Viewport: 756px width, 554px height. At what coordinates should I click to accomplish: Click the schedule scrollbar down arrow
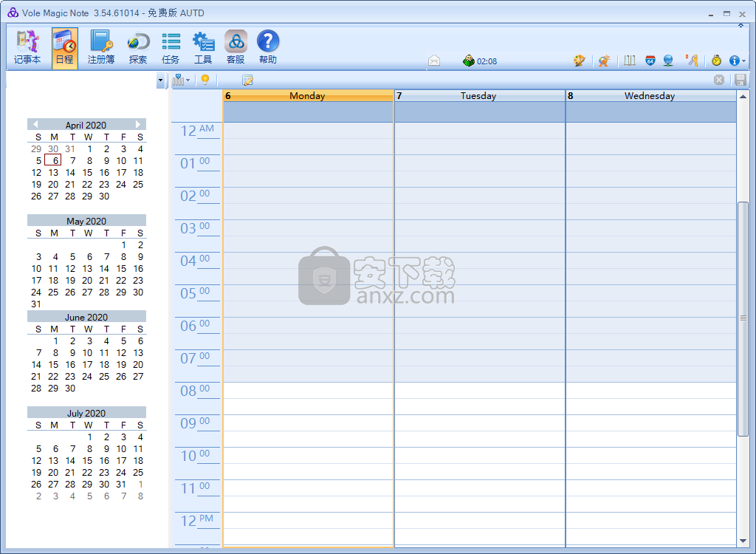click(x=743, y=541)
